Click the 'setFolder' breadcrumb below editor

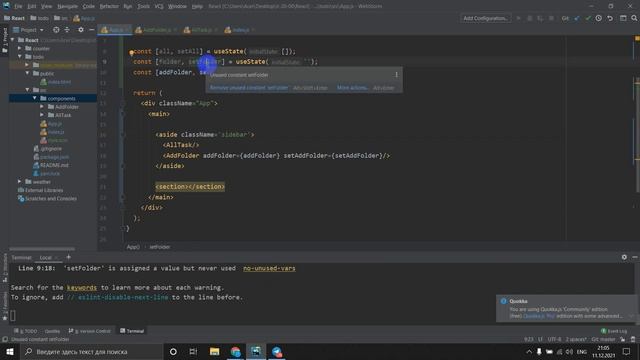pyautogui.click(x=160, y=247)
